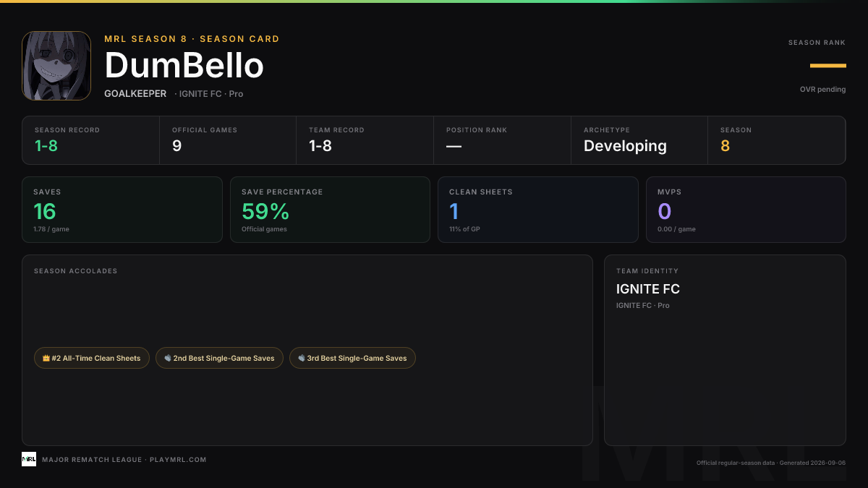Click the MRL Season 8 · Season Card label
The image size is (868, 488).
pyautogui.click(x=192, y=39)
